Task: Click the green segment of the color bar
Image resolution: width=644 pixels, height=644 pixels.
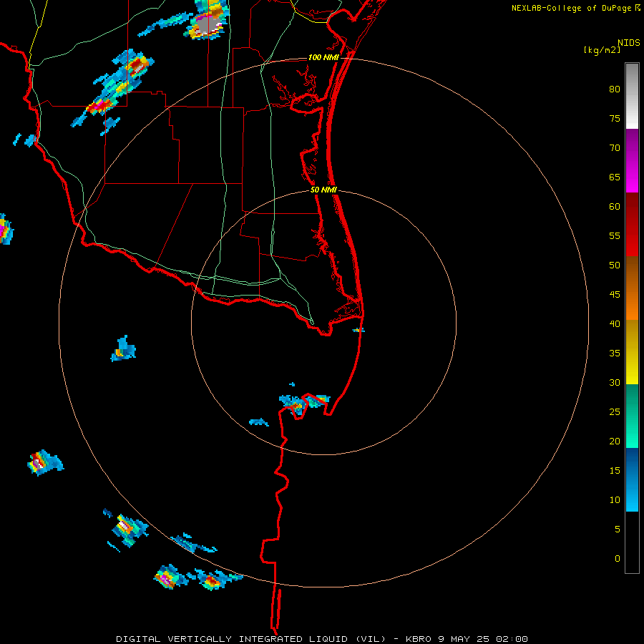Action: tap(632, 416)
